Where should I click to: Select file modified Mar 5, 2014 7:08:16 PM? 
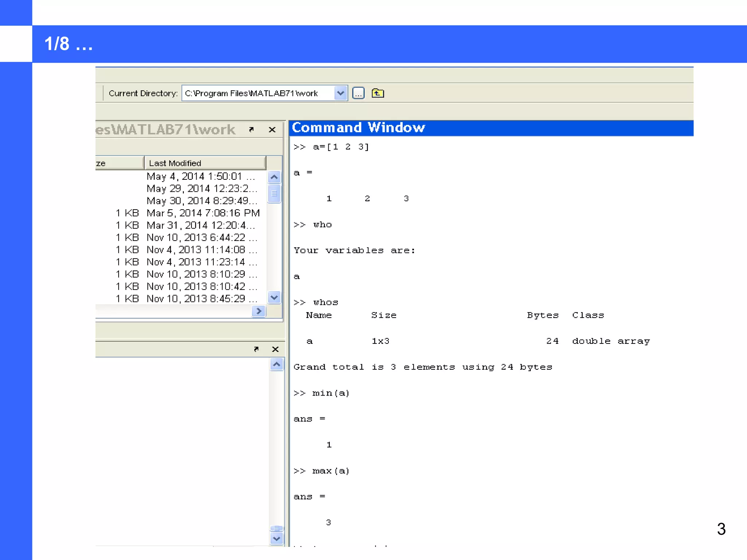[203, 213]
